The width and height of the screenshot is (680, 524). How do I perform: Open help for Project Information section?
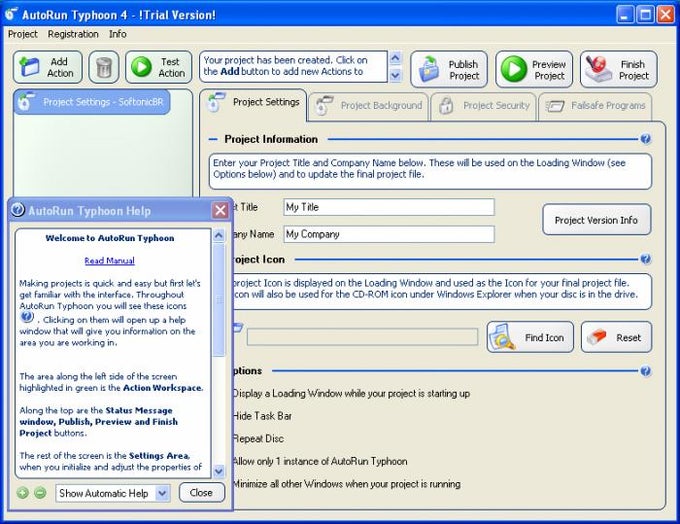point(645,139)
